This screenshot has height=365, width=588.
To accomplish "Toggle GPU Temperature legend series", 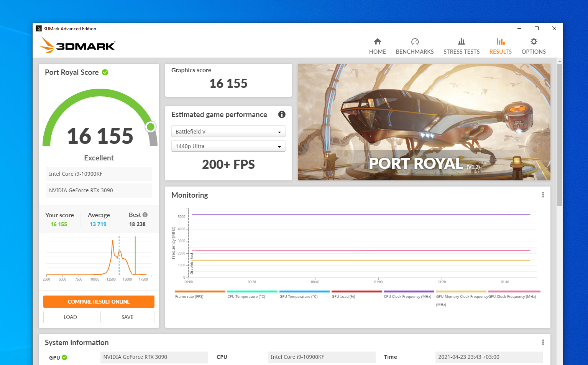I will [x=304, y=294].
